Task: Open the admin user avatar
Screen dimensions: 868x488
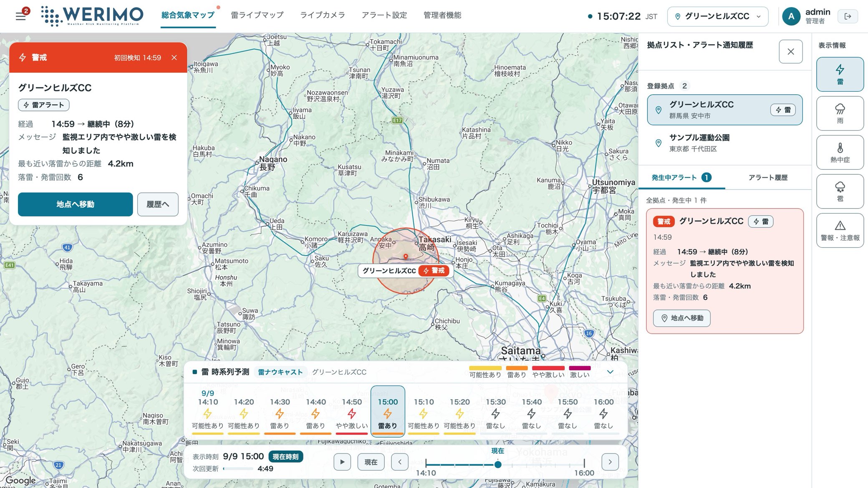Action: [x=791, y=16]
